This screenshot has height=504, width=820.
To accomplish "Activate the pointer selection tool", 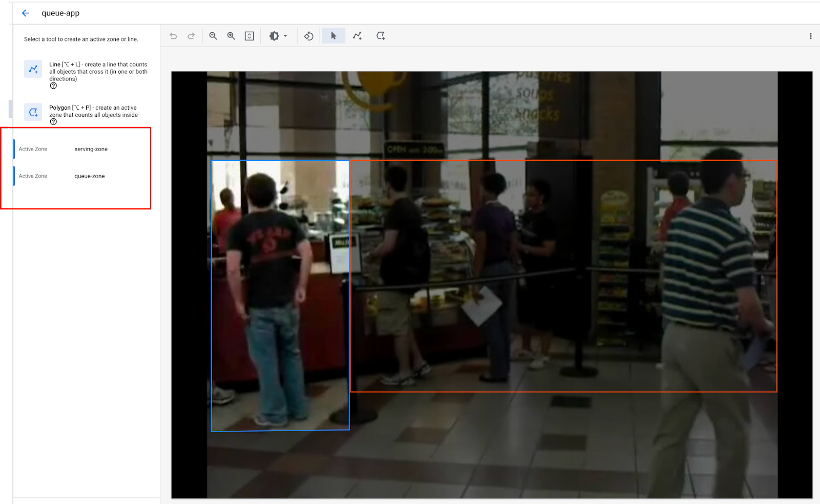I will [x=334, y=36].
